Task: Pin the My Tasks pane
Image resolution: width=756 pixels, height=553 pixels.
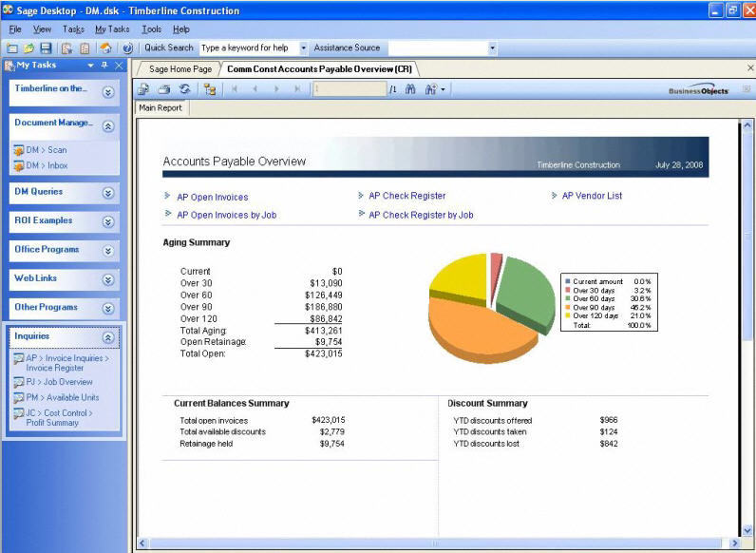Action: (x=104, y=66)
